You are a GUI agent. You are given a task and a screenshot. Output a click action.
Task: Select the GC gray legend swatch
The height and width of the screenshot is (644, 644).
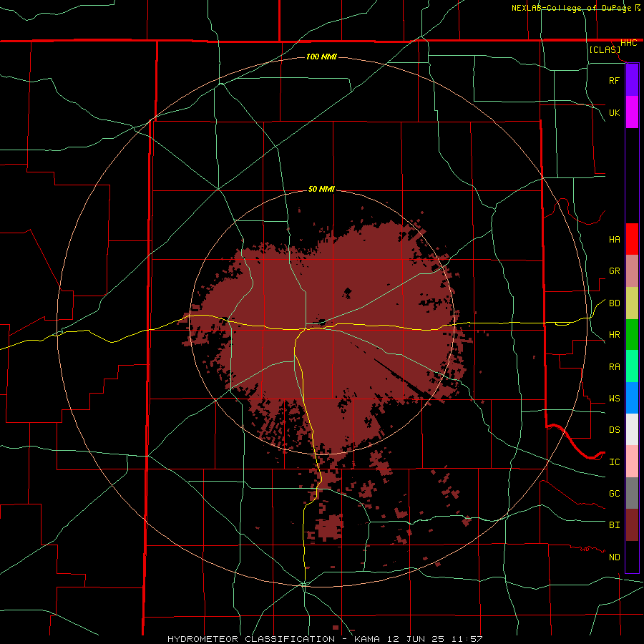coord(632,493)
